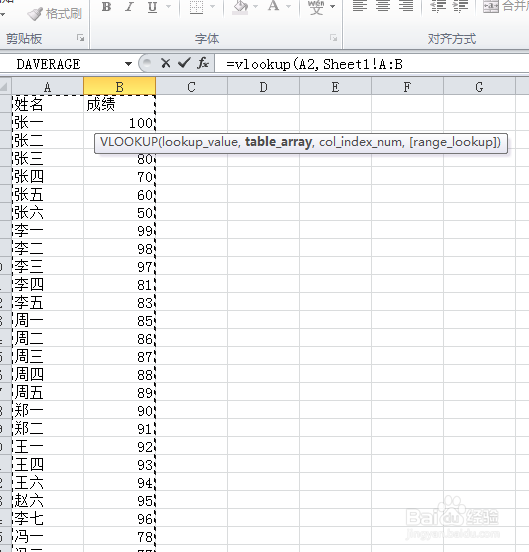Center align text
This screenshot has height=552, width=529.
click(383, 6)
